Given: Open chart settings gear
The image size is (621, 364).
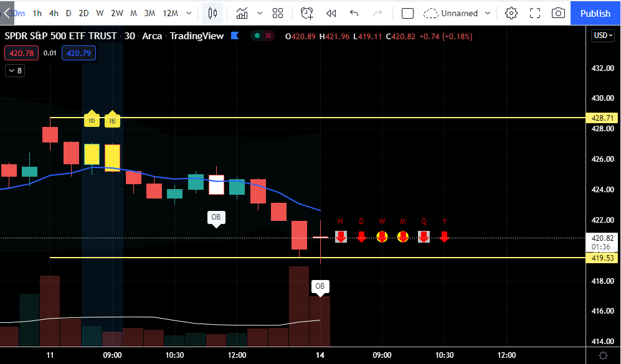Looking at the screenshot, I should [511, 13].
